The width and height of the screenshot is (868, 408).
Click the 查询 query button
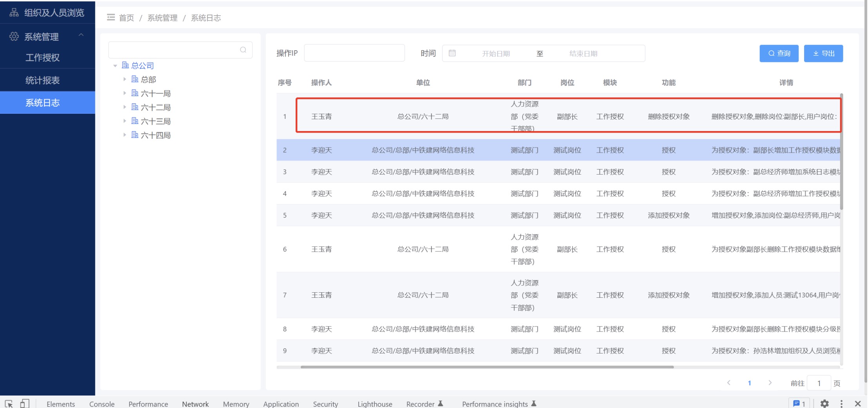click(x=779, y=53)
